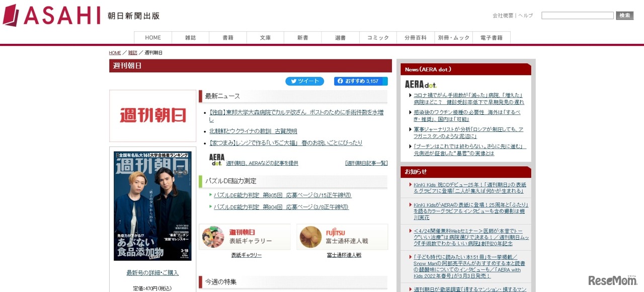Click inside the header search input field
The width and height of the screenshot is (644, 292).
click(x=577, y=15)
